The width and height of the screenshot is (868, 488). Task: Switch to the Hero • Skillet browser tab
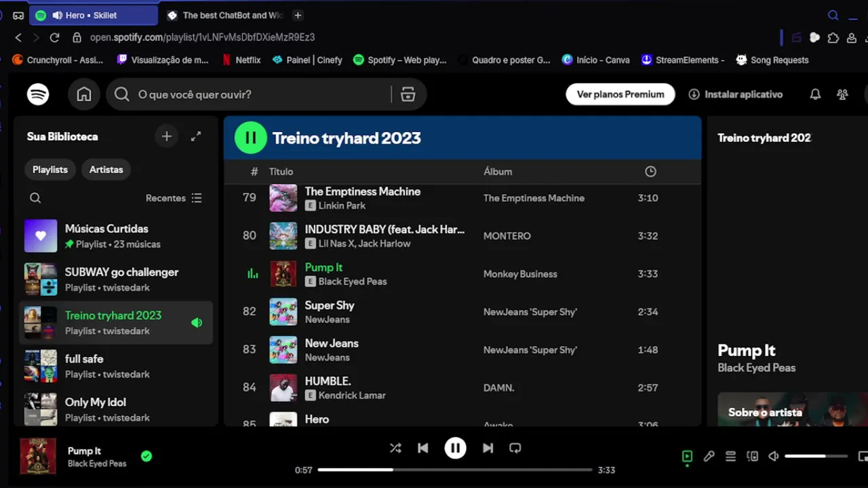(93, 15)
